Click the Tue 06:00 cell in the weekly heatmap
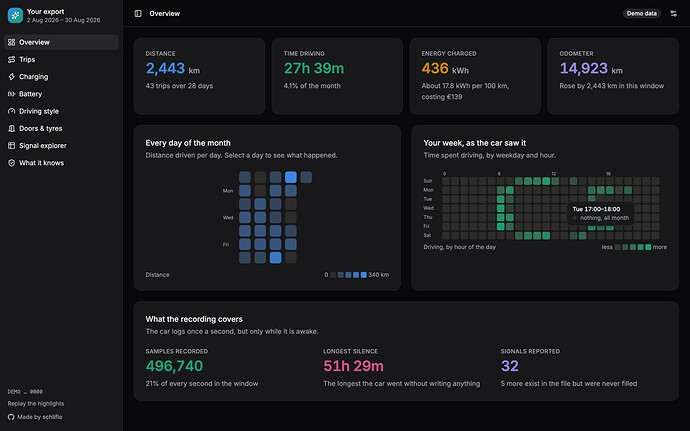 [x=500, y=199]
